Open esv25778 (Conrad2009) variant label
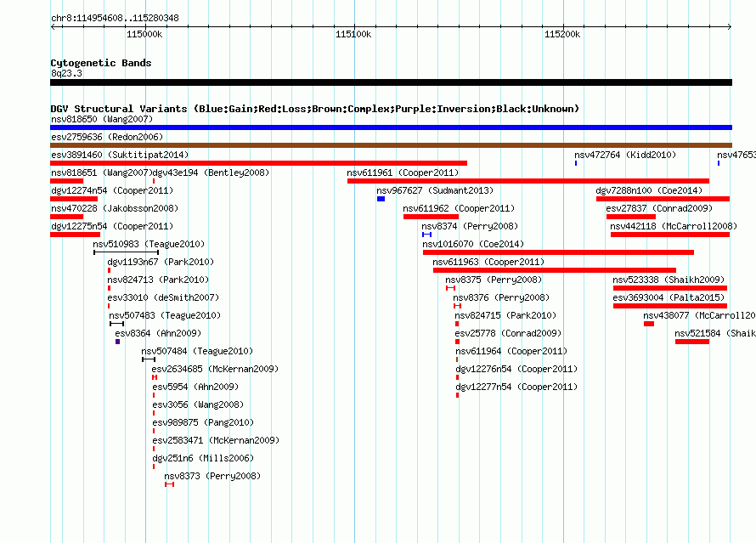 pyautogui.click(x=508, y=333)
